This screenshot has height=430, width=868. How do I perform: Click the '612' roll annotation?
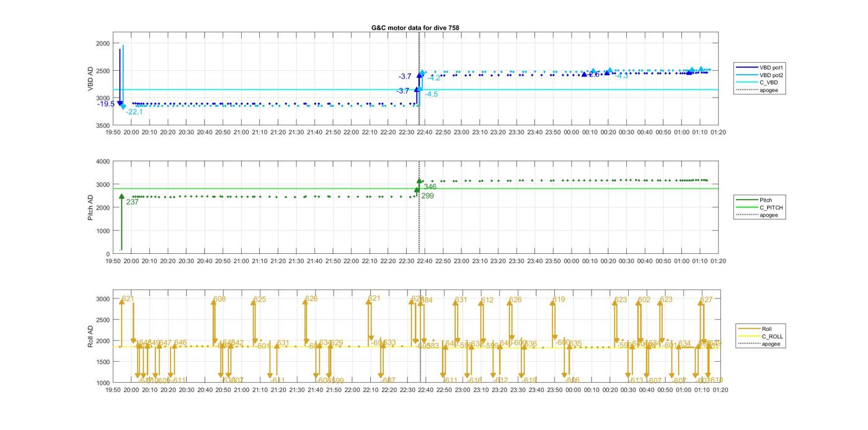(x=487, y=300)
